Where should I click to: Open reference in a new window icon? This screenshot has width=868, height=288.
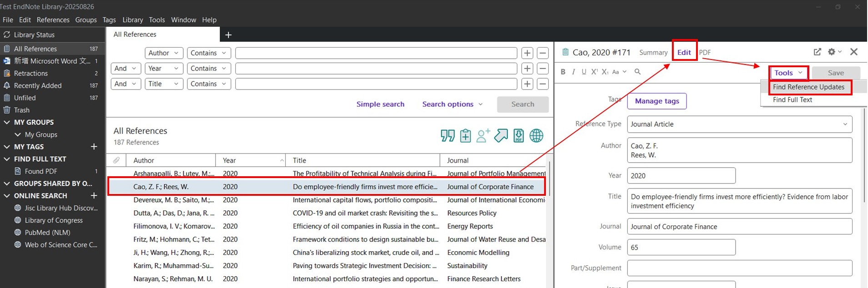817,52
